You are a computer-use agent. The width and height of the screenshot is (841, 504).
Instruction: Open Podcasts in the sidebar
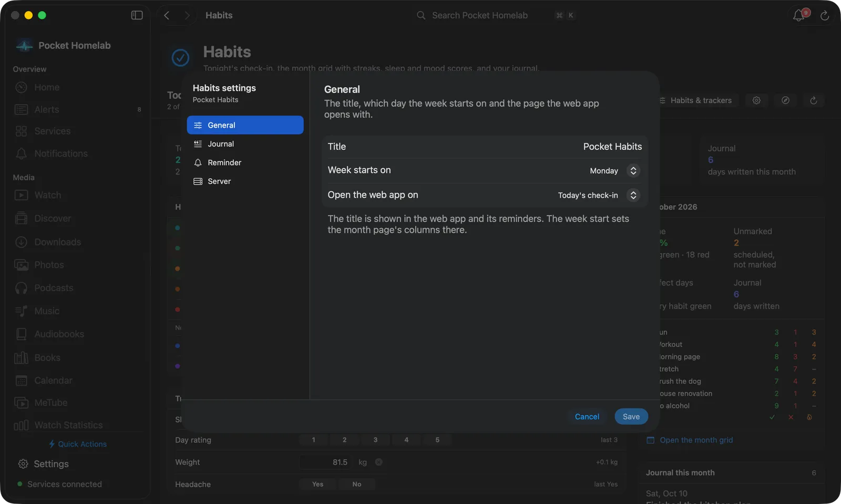pyautogui.click(x=78, y=288)
